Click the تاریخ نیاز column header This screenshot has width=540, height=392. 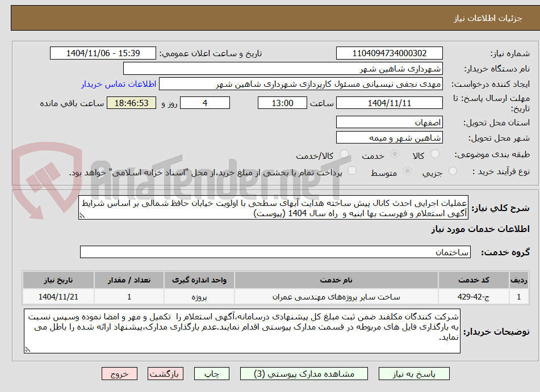[x=58, y=280]
